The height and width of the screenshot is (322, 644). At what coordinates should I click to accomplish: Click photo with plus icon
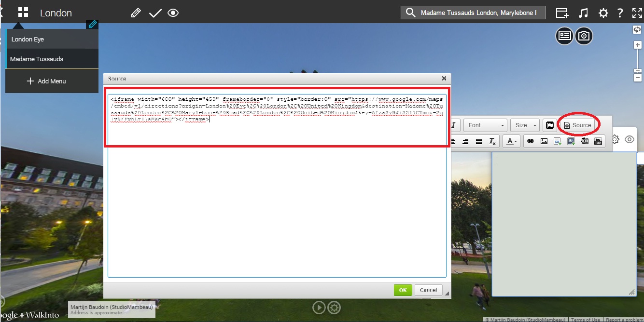[x=571, y=141]
